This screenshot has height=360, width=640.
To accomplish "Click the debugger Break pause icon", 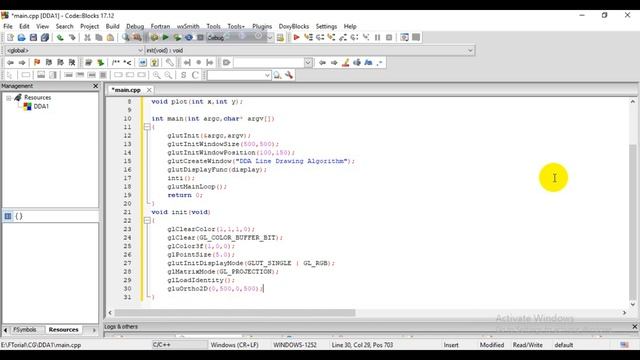I will click(x=378, y=38).
